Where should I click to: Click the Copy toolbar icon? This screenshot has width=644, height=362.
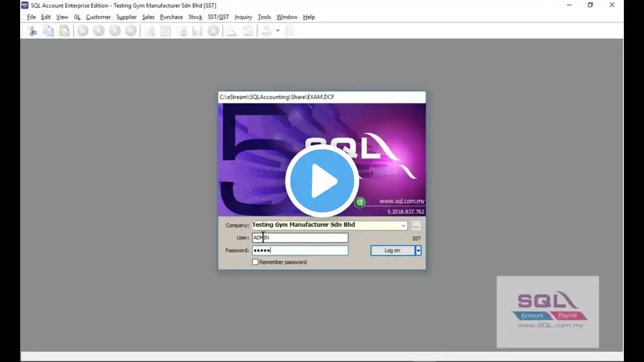[48, 31]
